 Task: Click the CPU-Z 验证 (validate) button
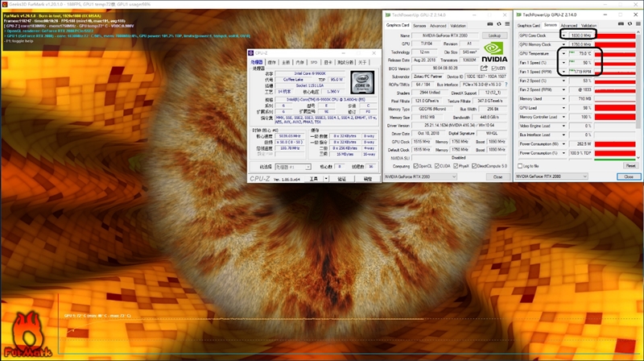(x=341, y=179)
